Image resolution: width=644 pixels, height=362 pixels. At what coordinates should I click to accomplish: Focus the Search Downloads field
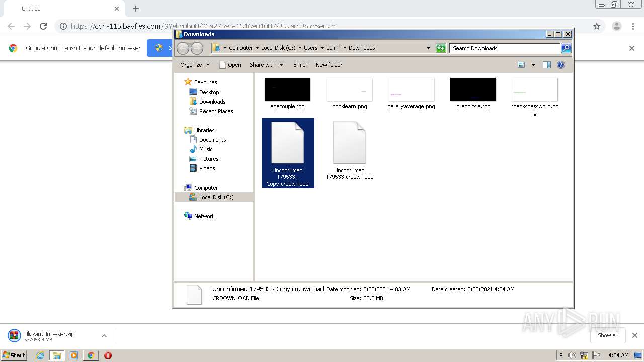(x=505, y=48)
